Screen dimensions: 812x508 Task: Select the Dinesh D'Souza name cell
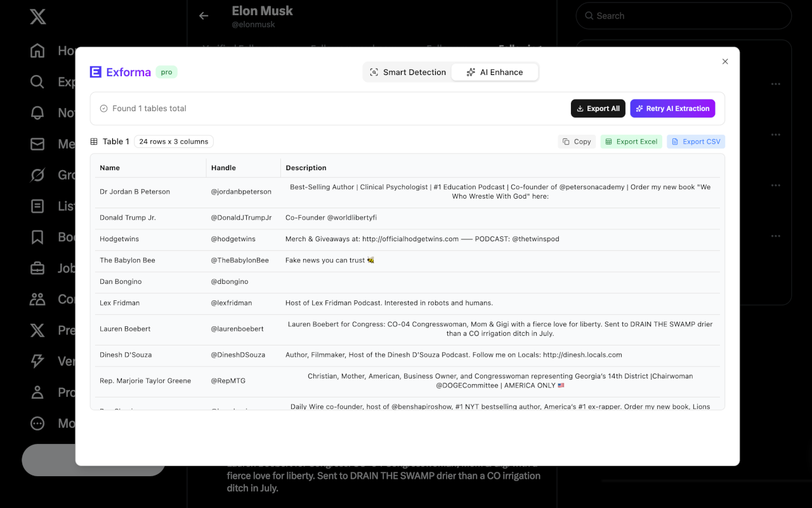pyautogui.click(x=150, y=355)
